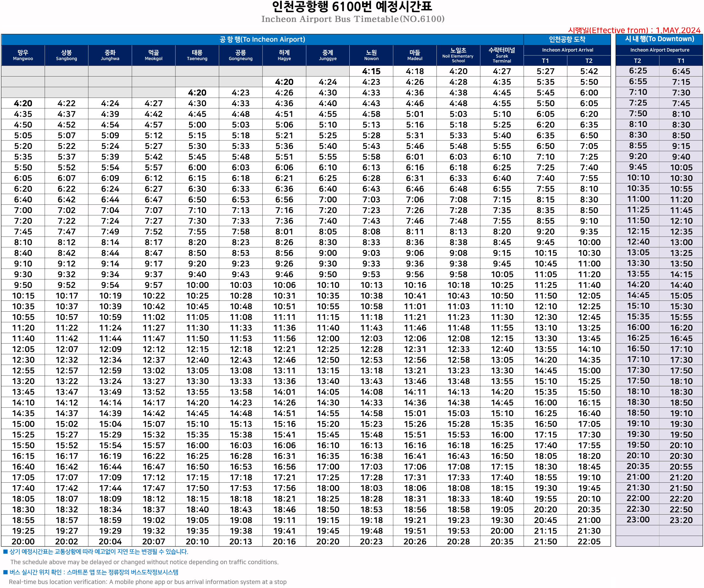
Task: Click the 'Incheon Airport Arrival' subheader
Action: coord(567,50)
